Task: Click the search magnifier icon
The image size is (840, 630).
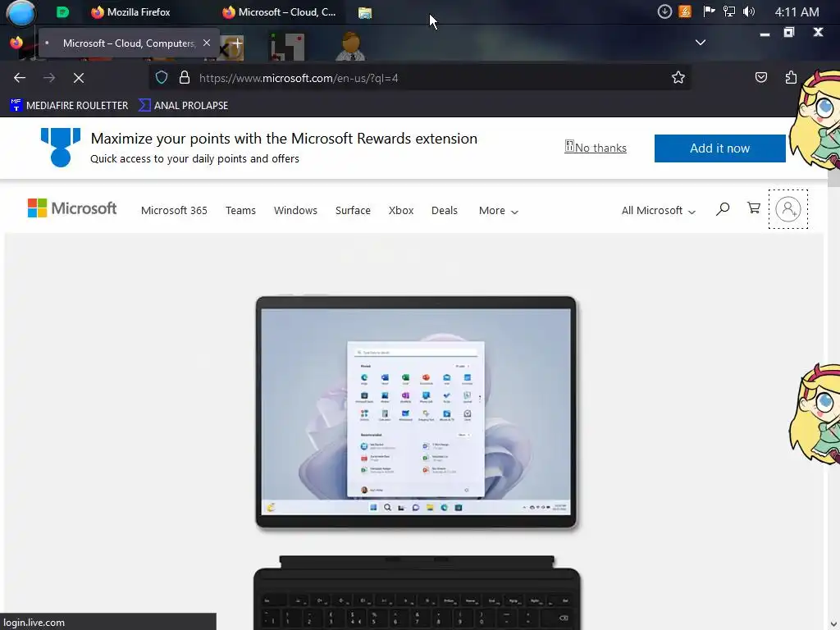Action: point(723,208)
